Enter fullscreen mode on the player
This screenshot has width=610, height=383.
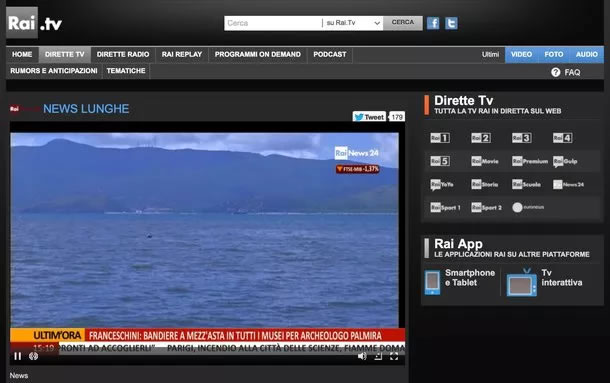pos(394,357)
